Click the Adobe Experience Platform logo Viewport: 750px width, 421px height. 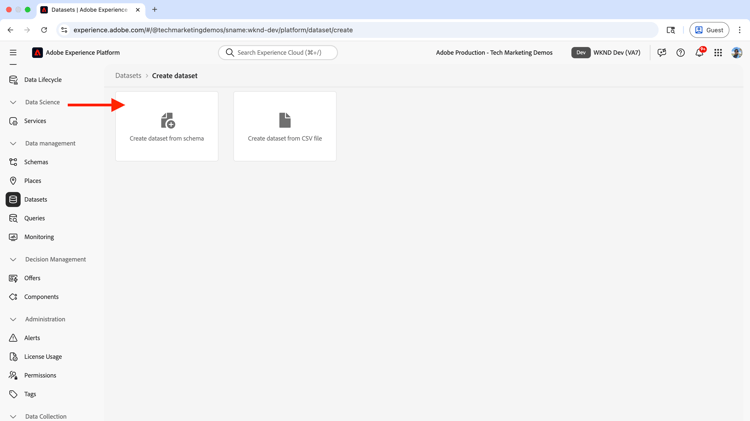coord(37,53)
